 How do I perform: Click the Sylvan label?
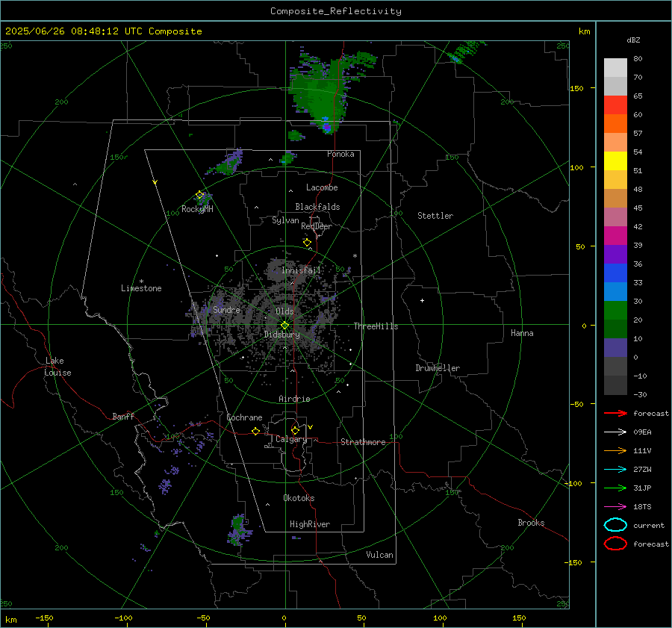point(285,220)
